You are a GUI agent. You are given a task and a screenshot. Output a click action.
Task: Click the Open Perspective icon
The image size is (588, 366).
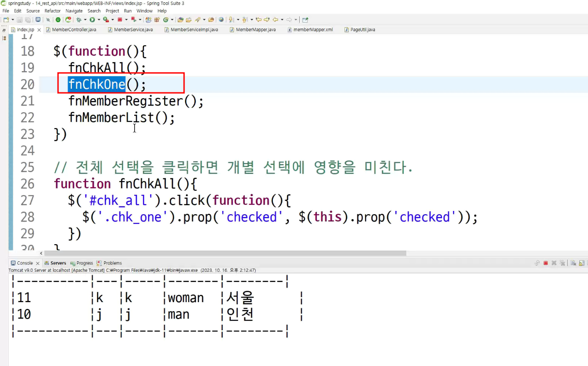coord(305,20)
